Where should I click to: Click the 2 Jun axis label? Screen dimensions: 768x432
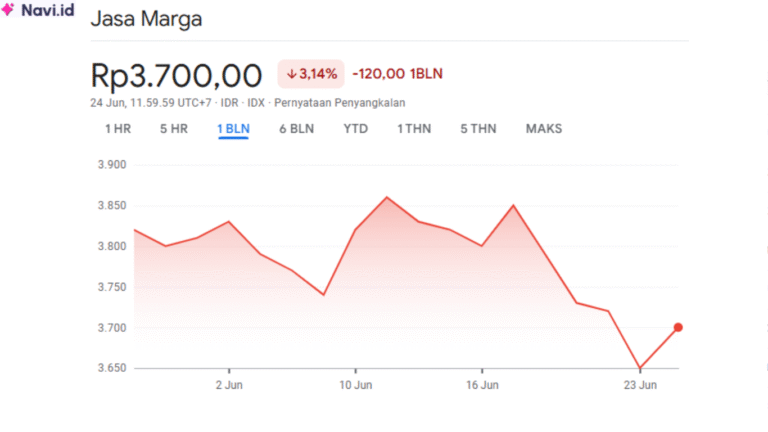pyautogui.click(x=229, y=385)
